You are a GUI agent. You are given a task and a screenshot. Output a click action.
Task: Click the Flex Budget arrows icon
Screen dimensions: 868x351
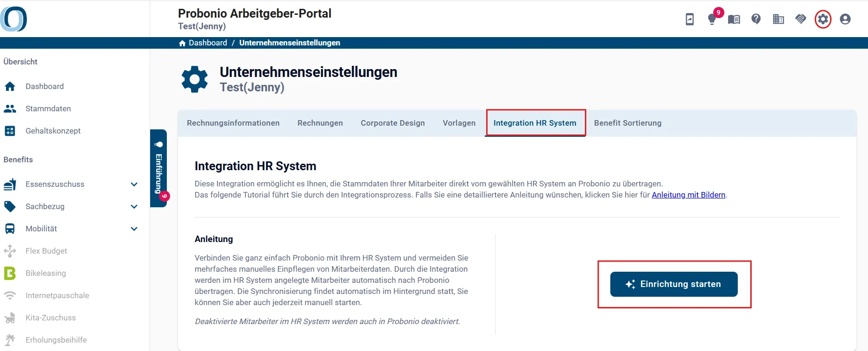click(x=10, y=251)
